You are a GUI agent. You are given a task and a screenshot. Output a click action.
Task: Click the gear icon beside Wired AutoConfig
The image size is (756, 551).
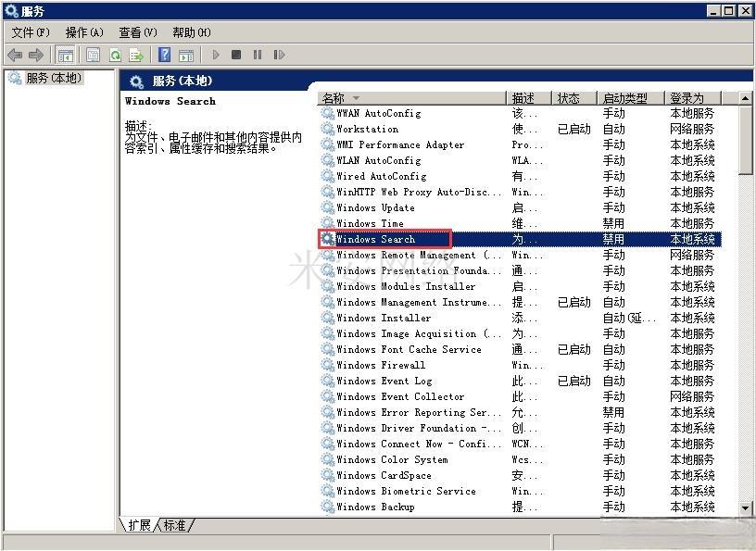(x=328, y=177)
